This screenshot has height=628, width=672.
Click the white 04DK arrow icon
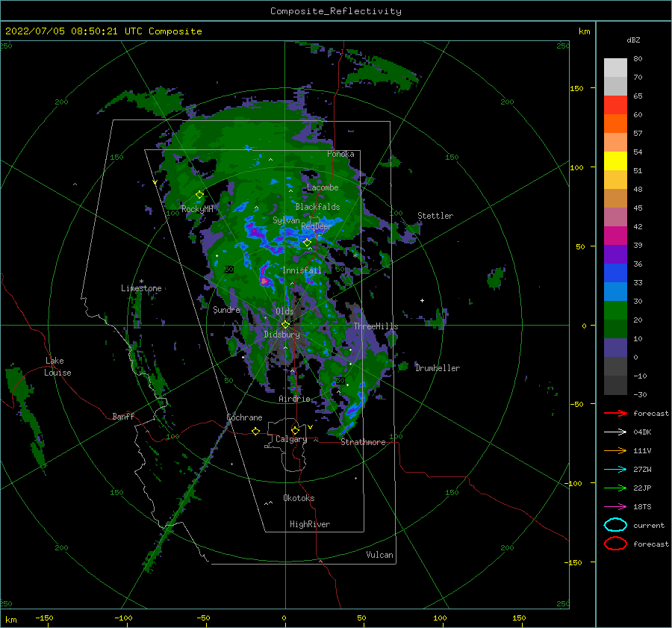[615, 432]
